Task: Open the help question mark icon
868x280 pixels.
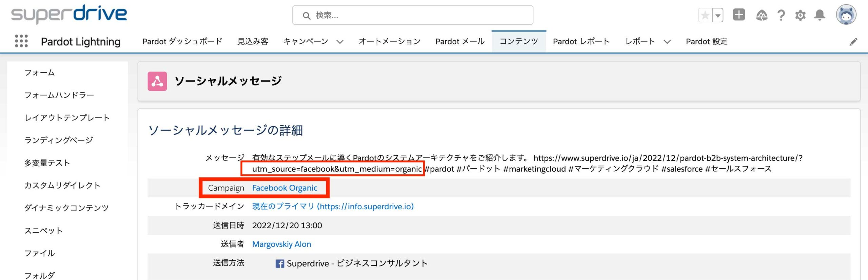Action: coord(781,15)
